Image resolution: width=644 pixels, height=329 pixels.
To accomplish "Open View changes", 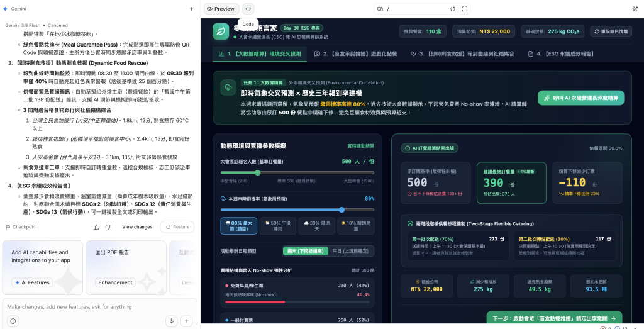I will click(x=137, y=227).
